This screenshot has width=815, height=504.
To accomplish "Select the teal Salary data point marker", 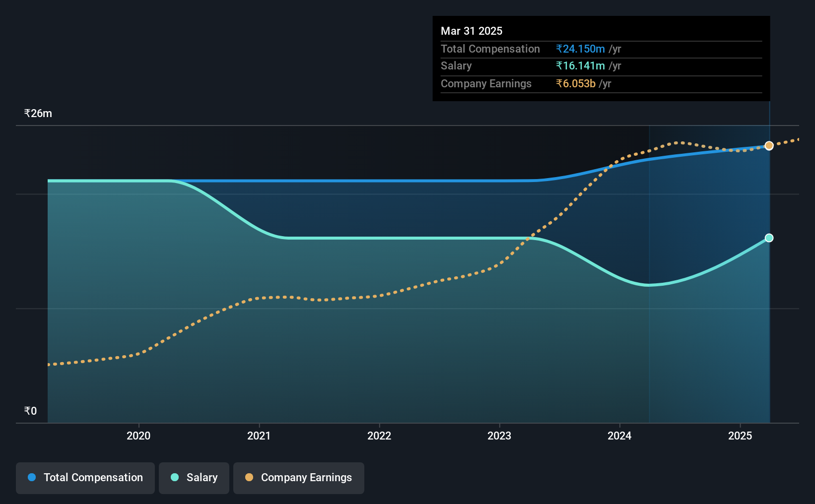I will point(769,238).
